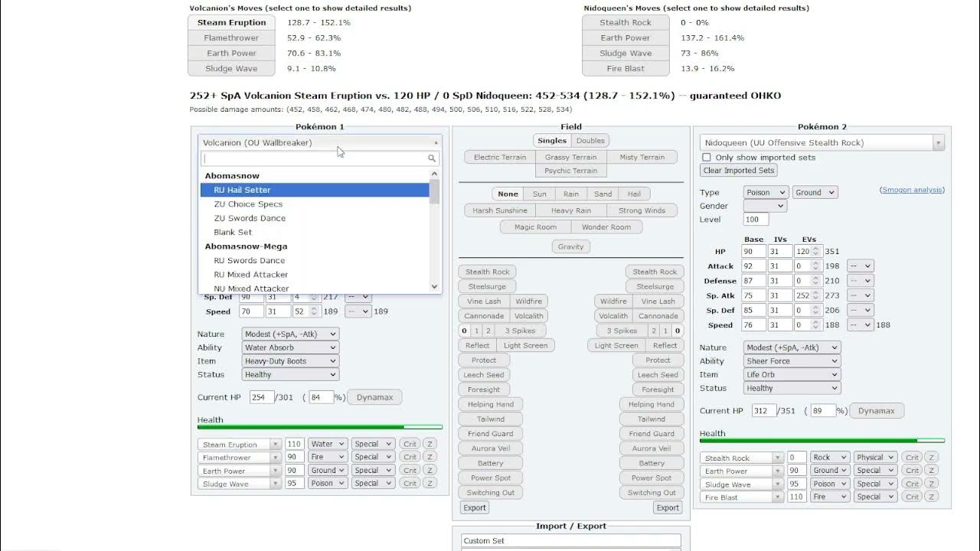Select Sand weather

pyautogui.click(x=603, y=194)
